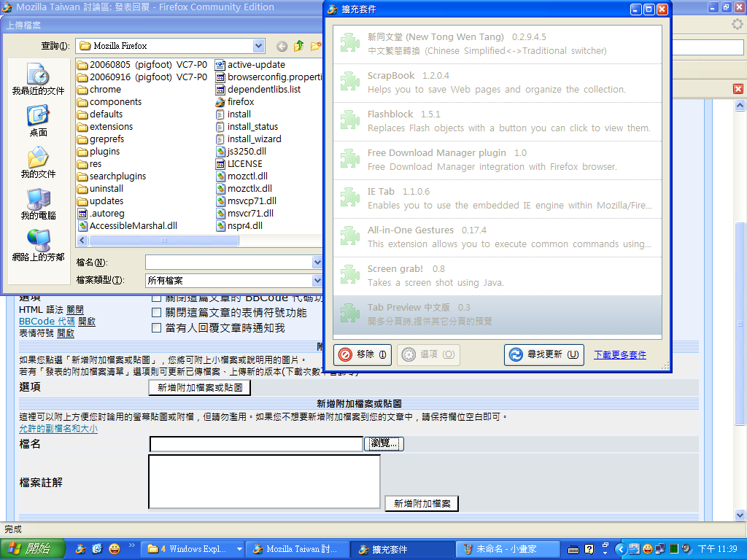Screen dimensions: 747x560
Task: Select the install_wizard file
Action: 249,139
